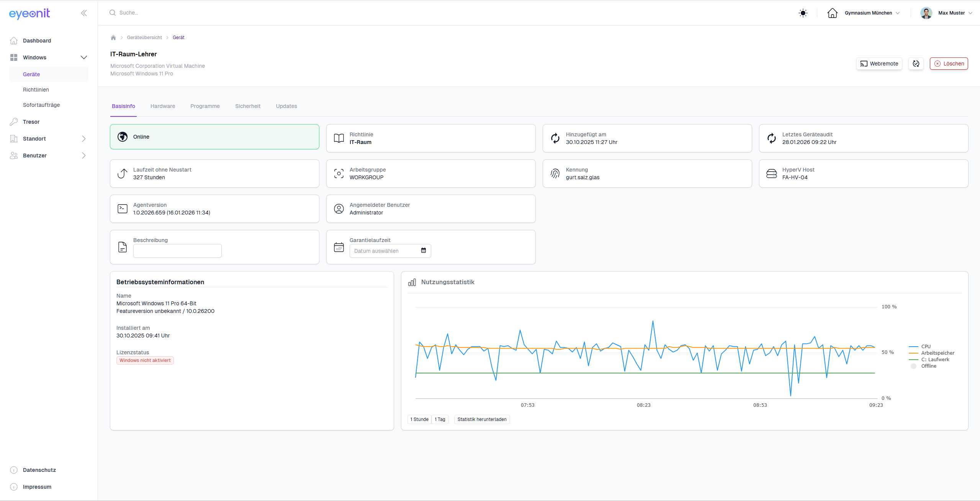Click the Tresor key icon
Image resolution: width=980 pixels, height=501 pixels.
(14, 122)
